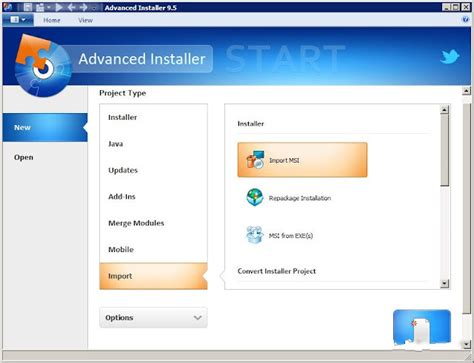Click the main page scrollbar down arrow
This screenshot has height=363, width=474.
tap(466, 344)
